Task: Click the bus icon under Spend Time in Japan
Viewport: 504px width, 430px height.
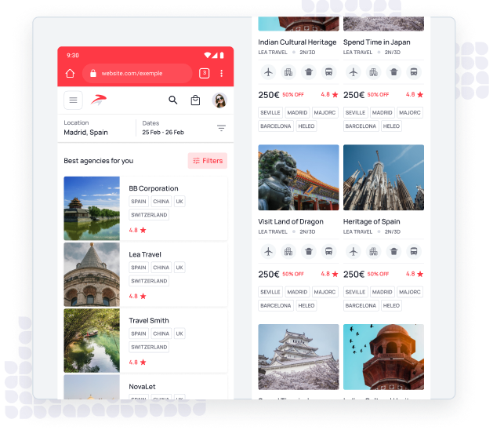Action: click(414, 72)
